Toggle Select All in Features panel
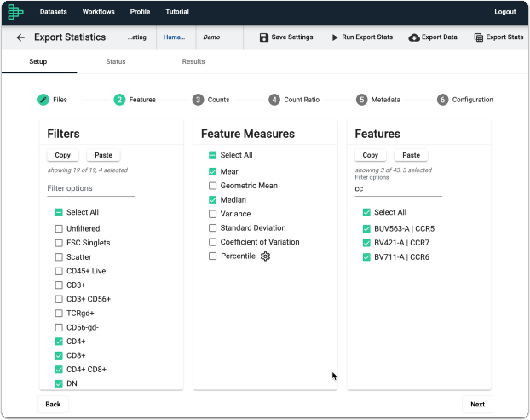The width and height of the screenshot is (530, 420). coord(366,212)
